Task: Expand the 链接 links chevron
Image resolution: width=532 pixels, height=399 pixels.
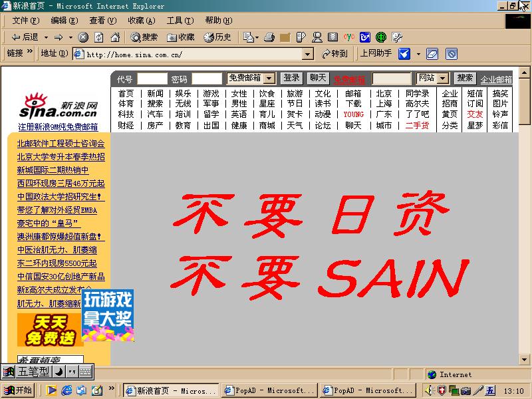Action: [x=30, y=51]
